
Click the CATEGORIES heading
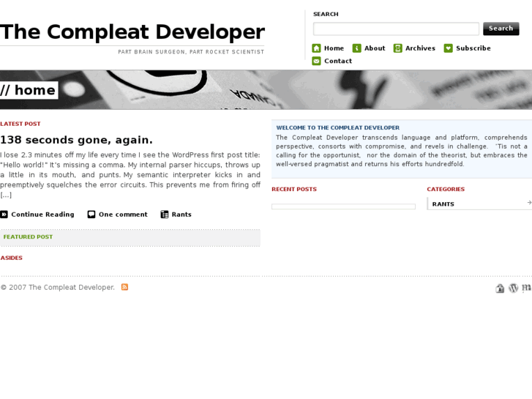point(446,189)
